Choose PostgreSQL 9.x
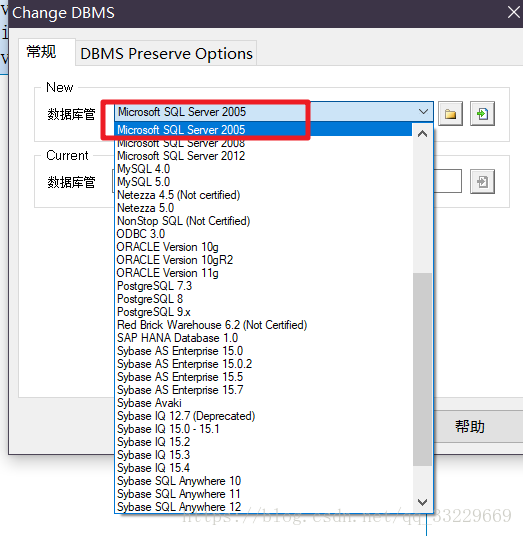Viewport: 523px width, 536px height. tap(263, 312)
